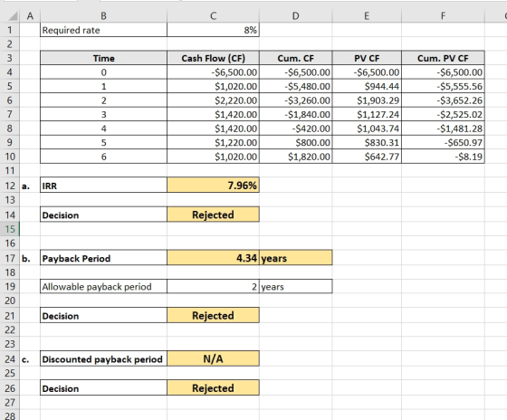Click the 'Cash Flow (CF)' header cell

pos(213,58)
